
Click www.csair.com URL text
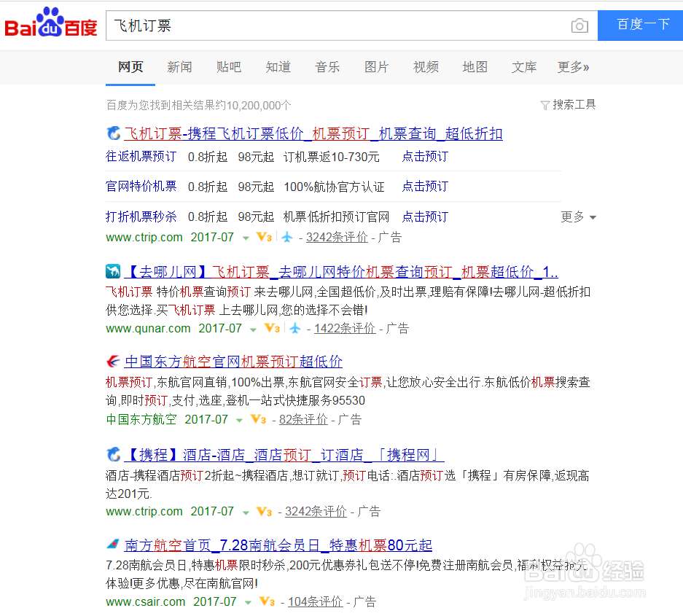pos(146,601)
